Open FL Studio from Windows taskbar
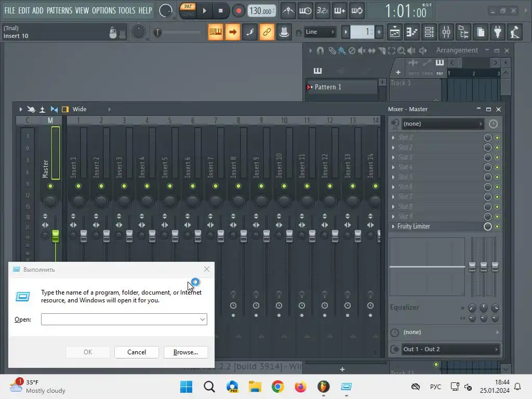 point(323,387)
